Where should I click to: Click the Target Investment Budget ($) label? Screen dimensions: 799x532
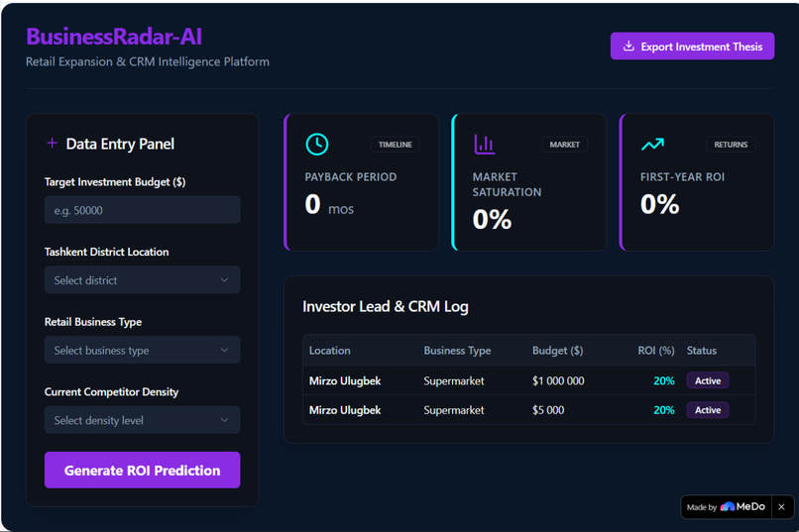coord(115,181)
